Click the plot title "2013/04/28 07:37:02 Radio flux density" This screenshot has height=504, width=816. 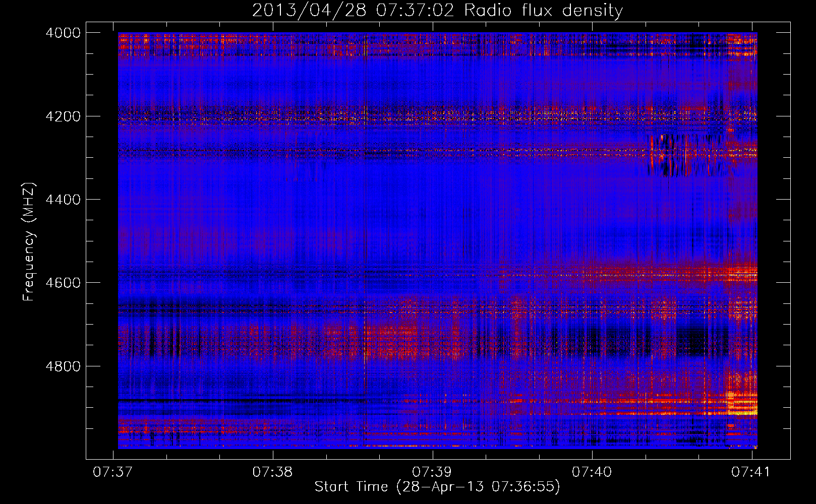click(x=437, y=10)
